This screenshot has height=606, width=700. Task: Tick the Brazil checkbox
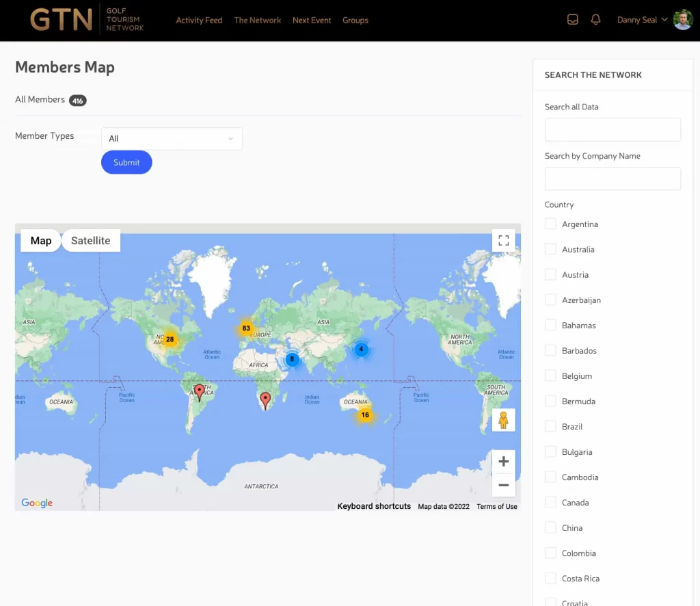click(550, 427)
